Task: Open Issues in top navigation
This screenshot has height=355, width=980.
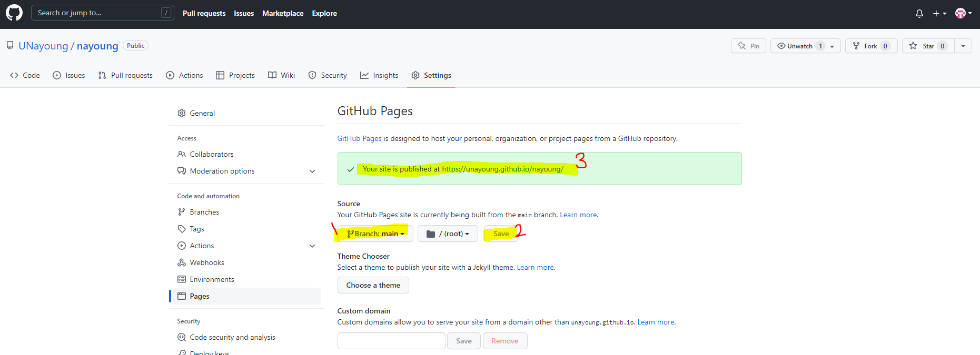Action: [244, 13]
